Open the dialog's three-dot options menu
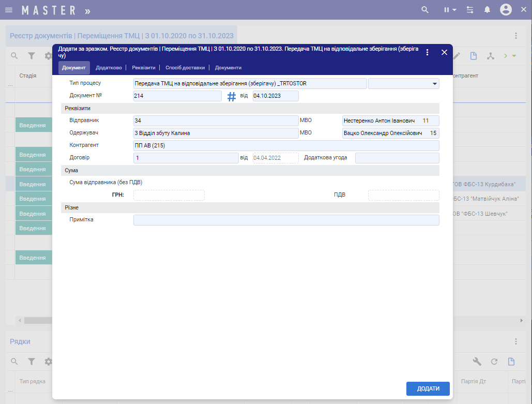532x404 pixels. pyautogui.click(x=427, y=52)
